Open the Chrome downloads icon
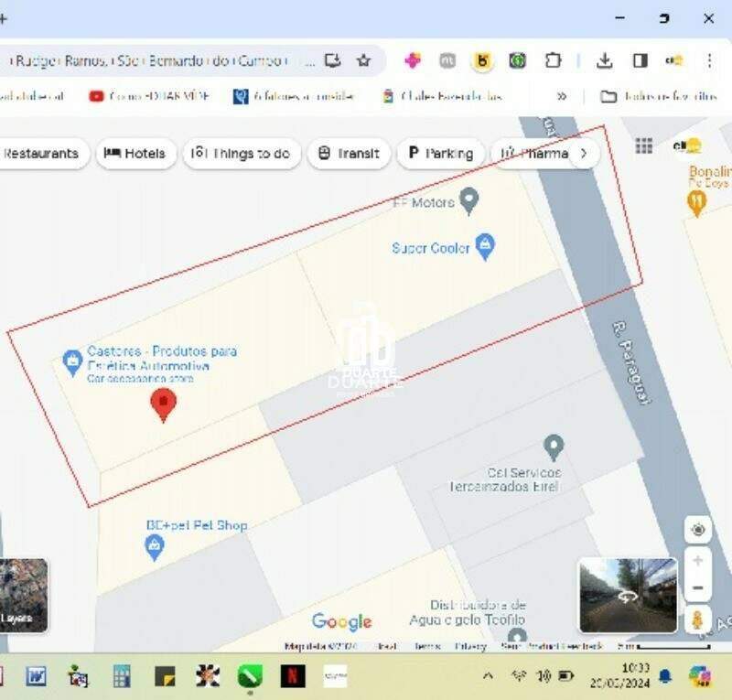The height and width of the screenshot is (700, 732). pos(605,60)
